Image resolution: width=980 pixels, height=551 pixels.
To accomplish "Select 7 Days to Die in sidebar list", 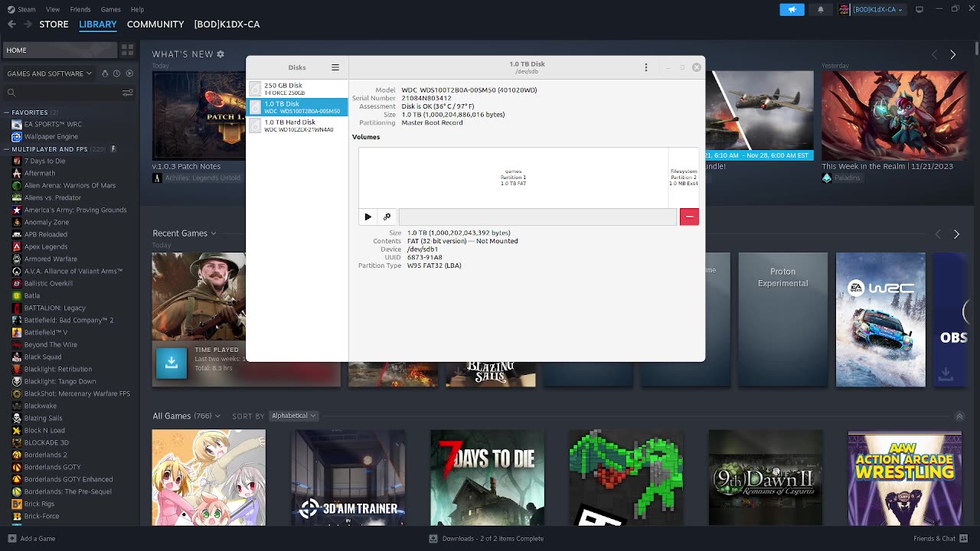I will 44,161.
